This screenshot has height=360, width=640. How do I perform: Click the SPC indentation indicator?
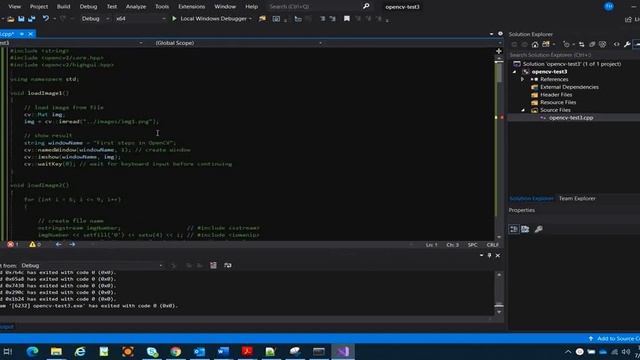pyautogui.click(x=473, y=245)
